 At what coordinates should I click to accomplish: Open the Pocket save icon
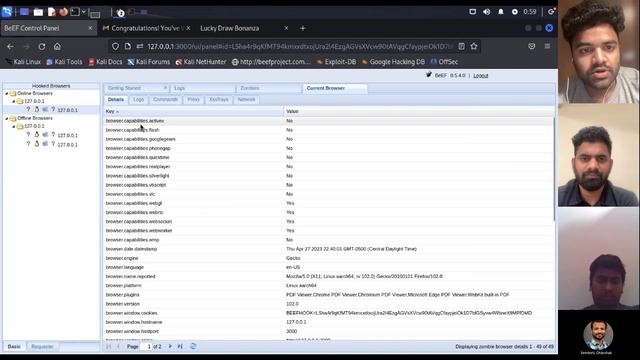point(531,46)
